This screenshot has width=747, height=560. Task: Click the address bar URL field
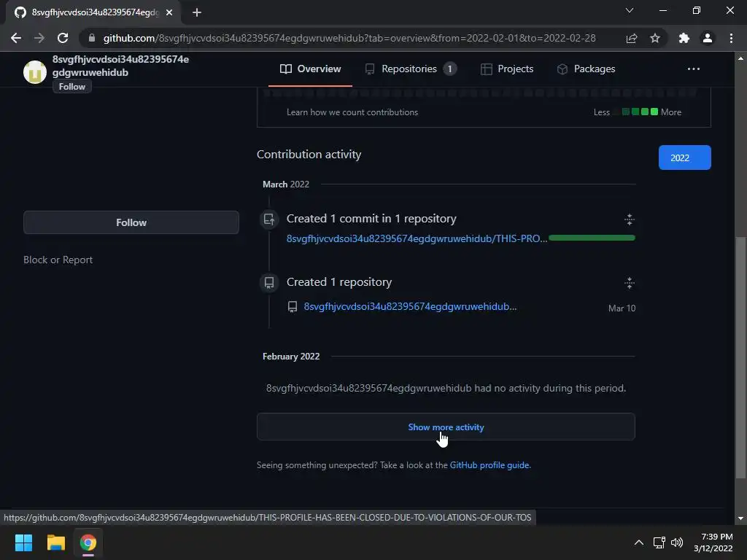coord(349,38)
